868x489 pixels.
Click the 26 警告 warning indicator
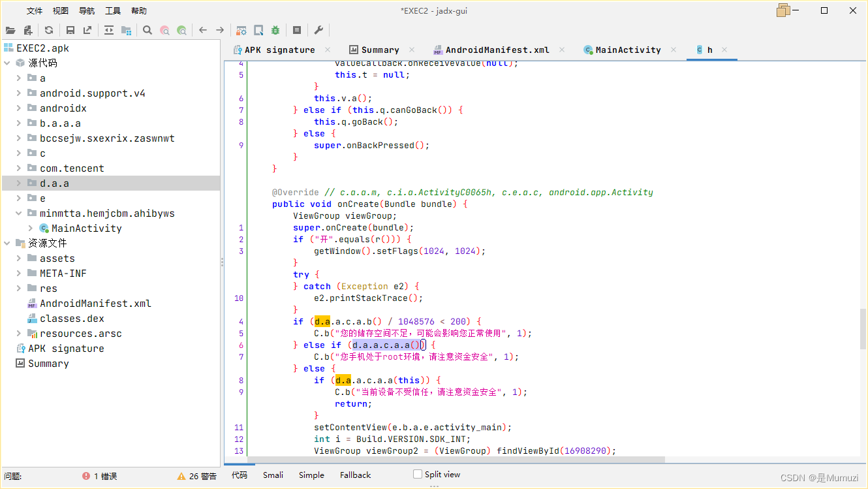tap(197, 477)
